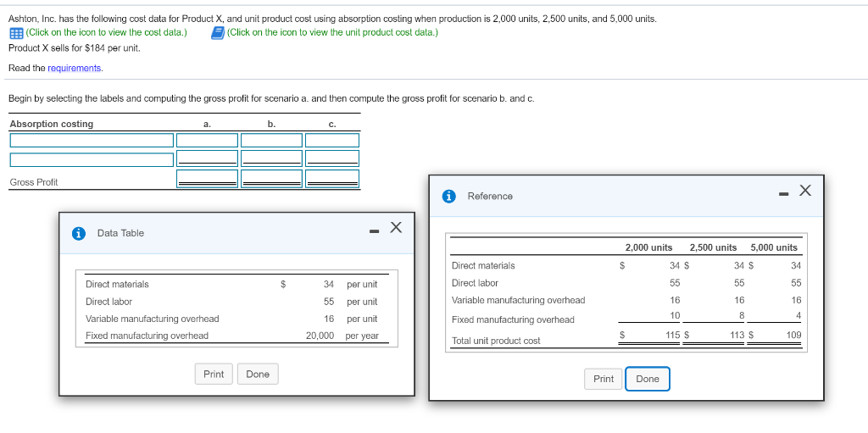Print the Data Table

coord(214,374)
